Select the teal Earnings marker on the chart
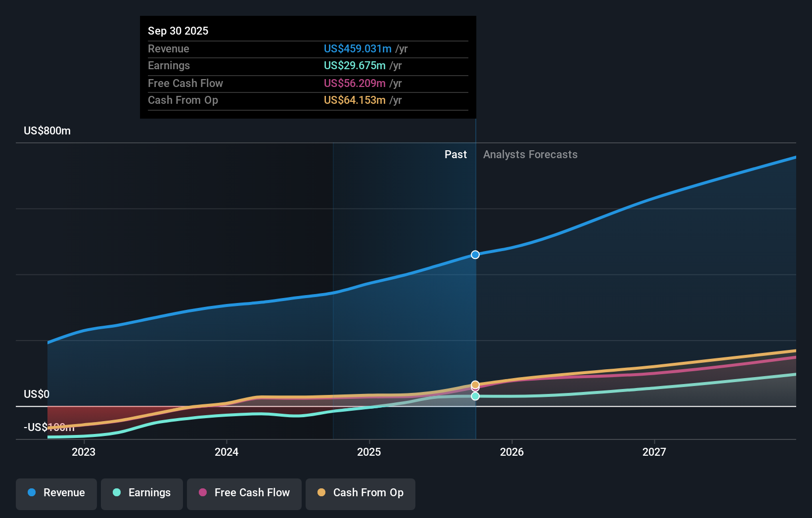 coord(475,396)
